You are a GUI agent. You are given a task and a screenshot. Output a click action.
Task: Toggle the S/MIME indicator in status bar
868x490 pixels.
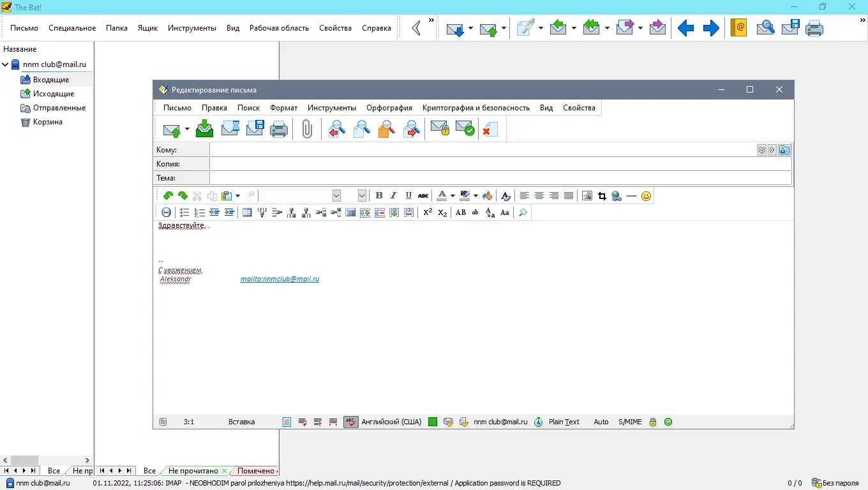(x=630, y=422)
